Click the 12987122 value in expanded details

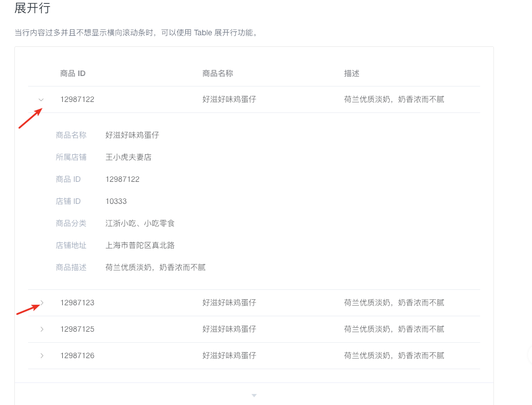coord(122,179)
